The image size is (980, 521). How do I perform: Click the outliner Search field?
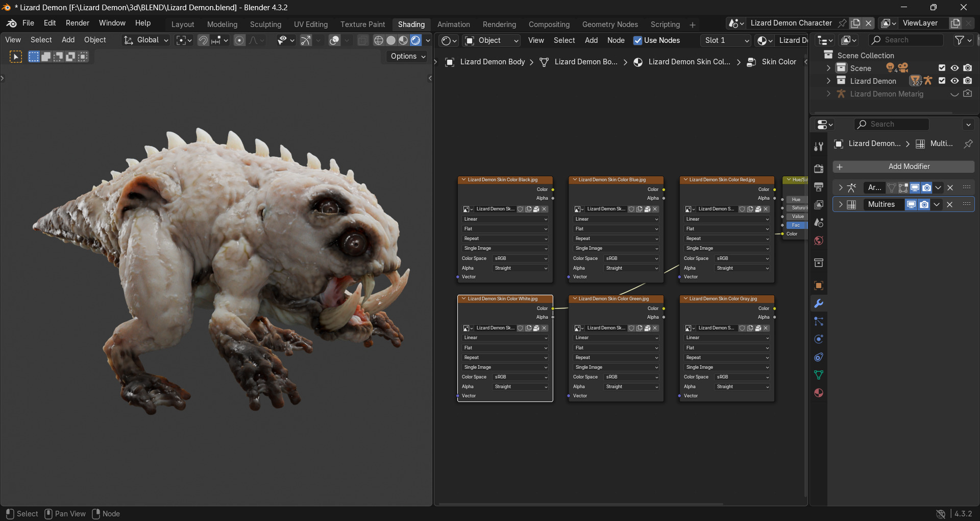coord(906,40)
